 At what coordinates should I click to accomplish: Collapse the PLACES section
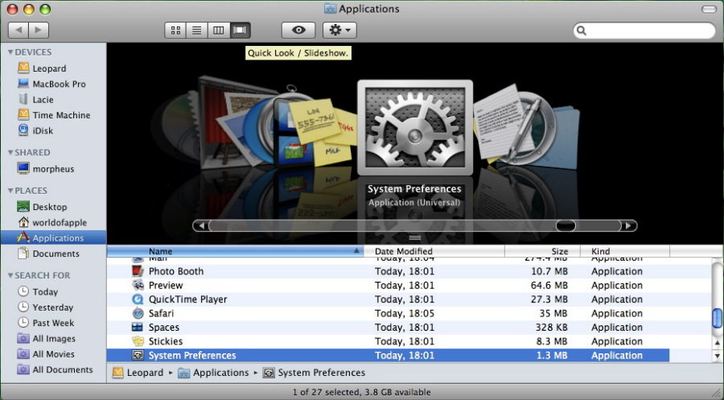(x=10, y=190)
